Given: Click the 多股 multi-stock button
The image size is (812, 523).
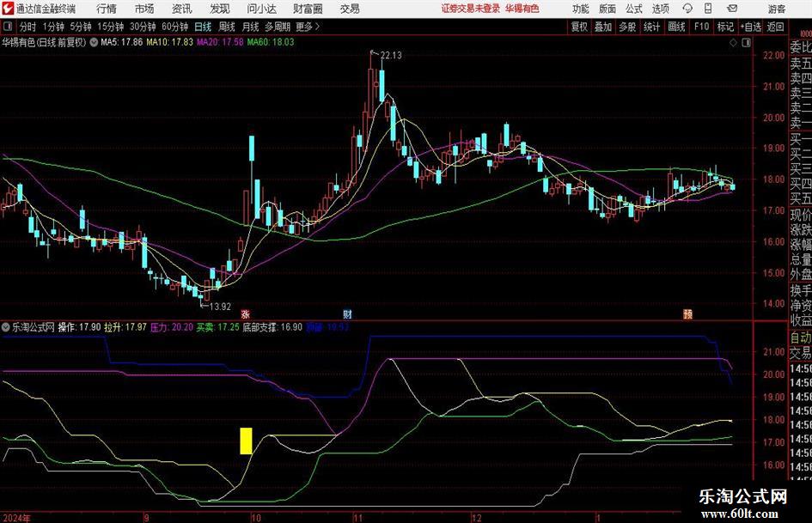Looking at the screenshot, I should tap(627, 27).
